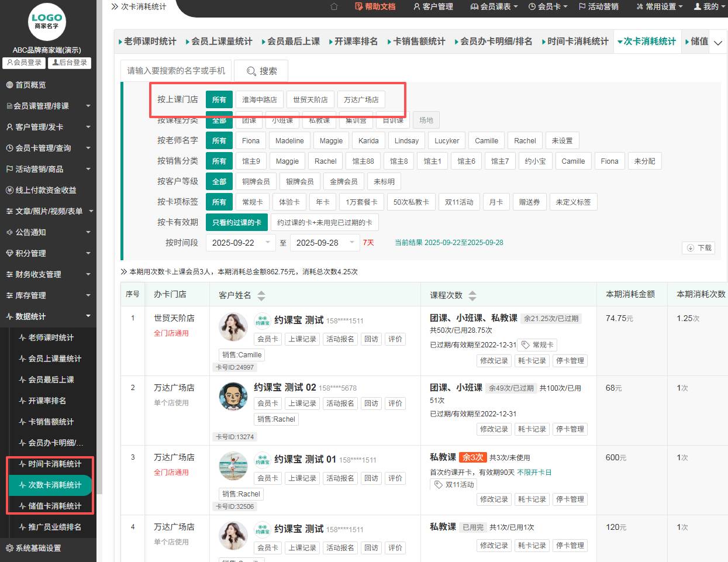This screenshot has width=728, height=562.
Task: Expand the report tabs overflow chevron
Action: click(x=718, y=42)
